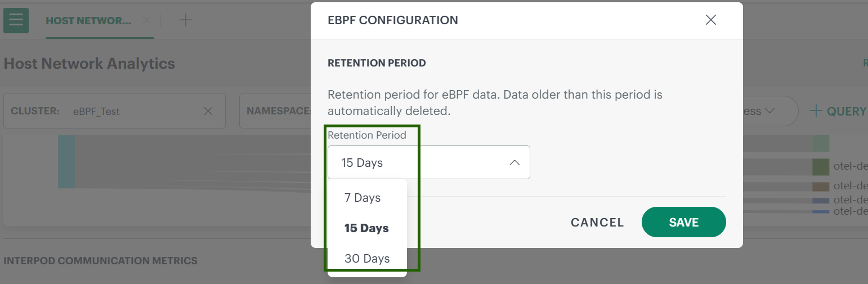The image size is (868, 284).
Task: Close the eBPF Configuration dialog
Action: (x=711, y=20)
